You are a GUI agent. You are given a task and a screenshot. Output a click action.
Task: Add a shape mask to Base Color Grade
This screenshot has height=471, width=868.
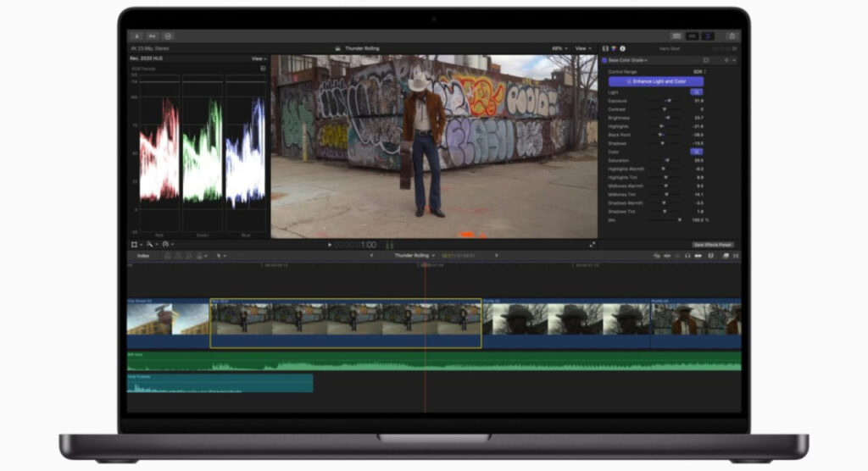[x=706, y=60]
